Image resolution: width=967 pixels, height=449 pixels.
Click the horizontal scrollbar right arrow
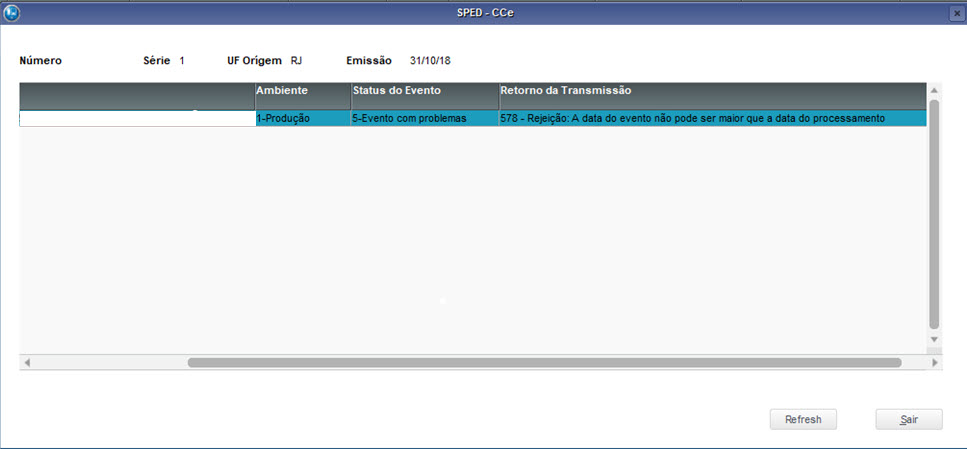[935, 362]
